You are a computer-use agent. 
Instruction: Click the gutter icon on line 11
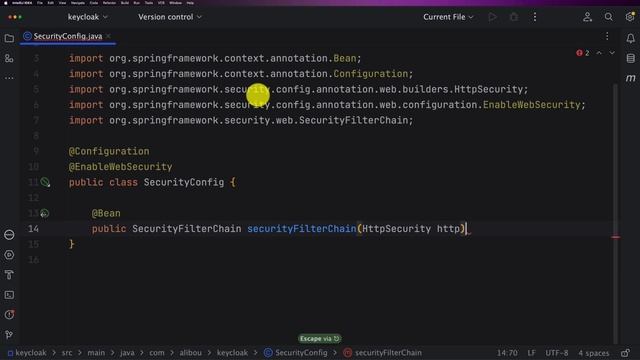tap(45, 182)
